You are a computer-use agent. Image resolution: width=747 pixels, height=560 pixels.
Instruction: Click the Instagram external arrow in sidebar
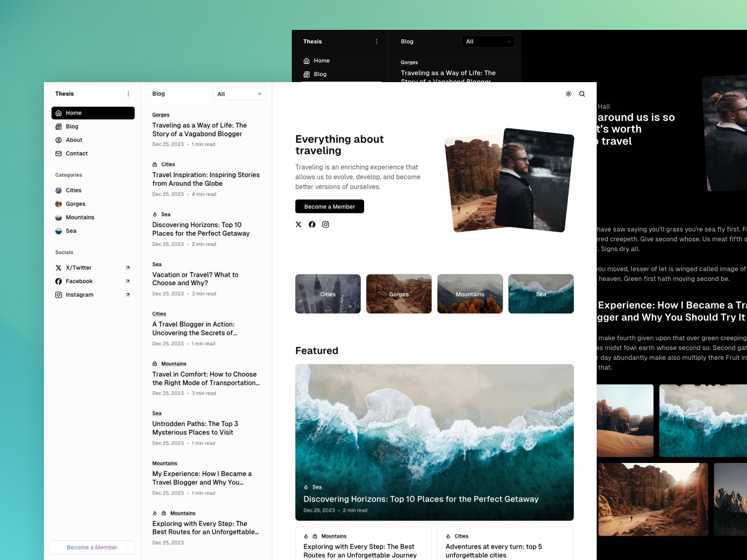point(127,295)
